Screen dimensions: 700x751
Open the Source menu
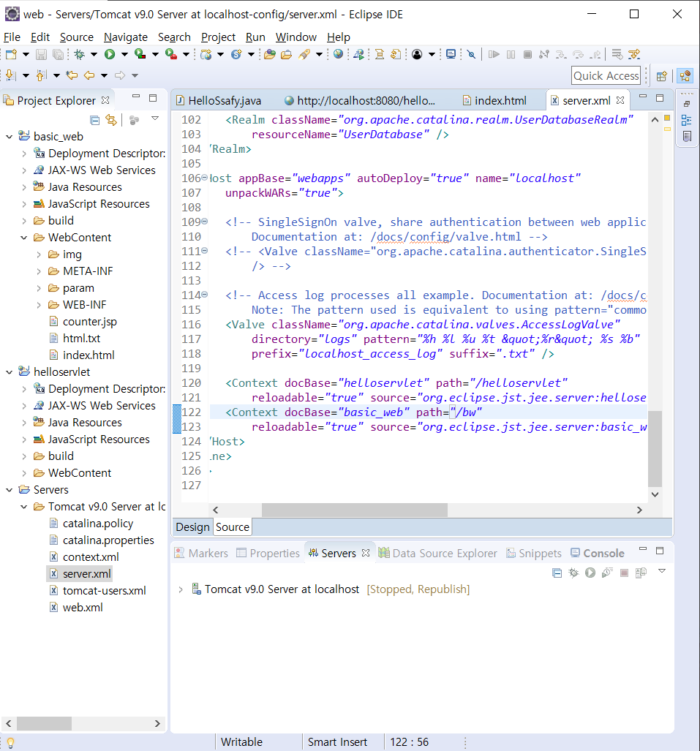coord(77,37)
